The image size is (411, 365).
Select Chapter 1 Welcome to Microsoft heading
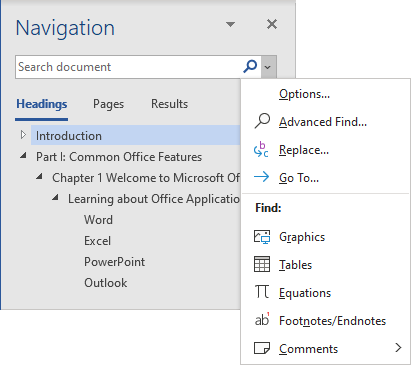click(x=146, y=178)
